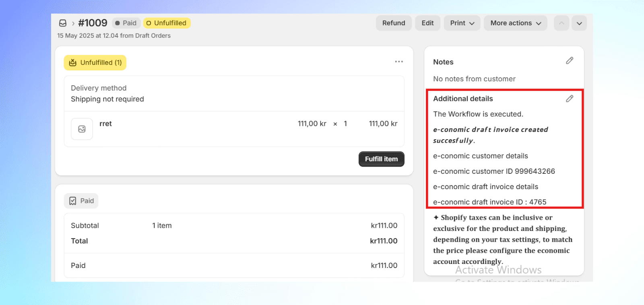Open the Unfulfilled card three-dot menu
This screenshot has height=305, width=644.
[x=399, y=62]
